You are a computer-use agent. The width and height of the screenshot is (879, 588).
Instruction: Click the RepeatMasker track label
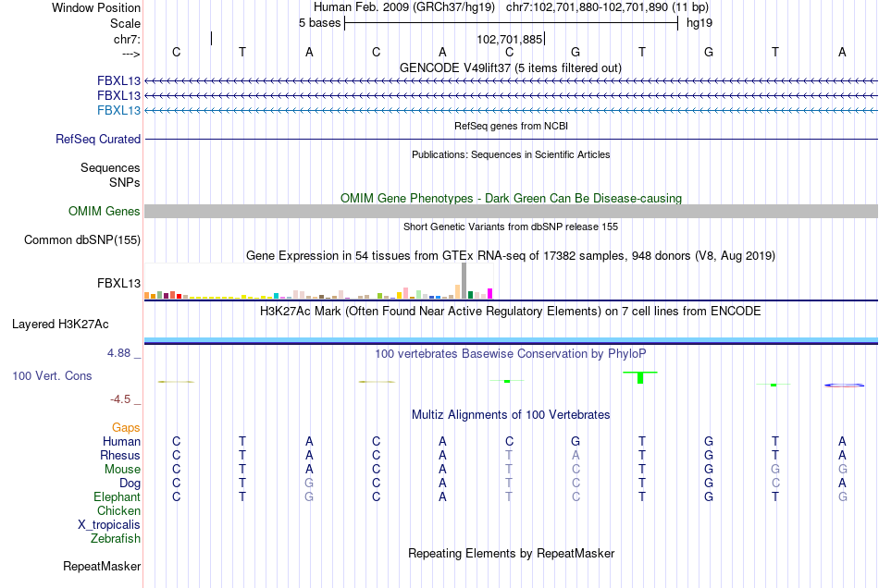click(102, 566)
